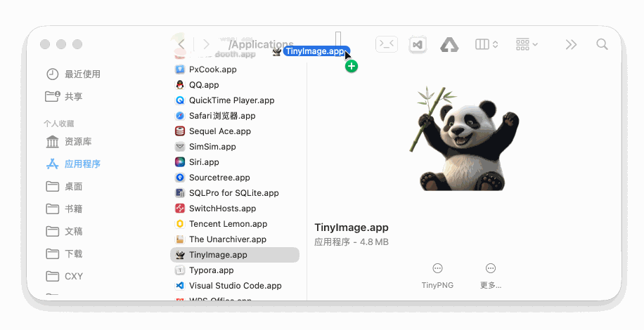This screenshot has width=644, height=330.
Task: Click the SwitchHosts app icon
Action: (179, 209)
